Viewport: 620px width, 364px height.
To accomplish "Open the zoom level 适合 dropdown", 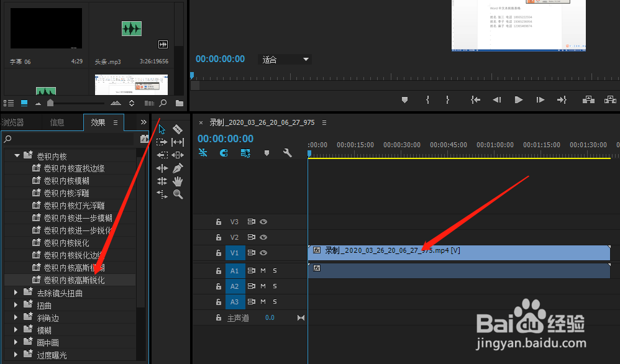I will pyautogui.click(x=285, y=60).
